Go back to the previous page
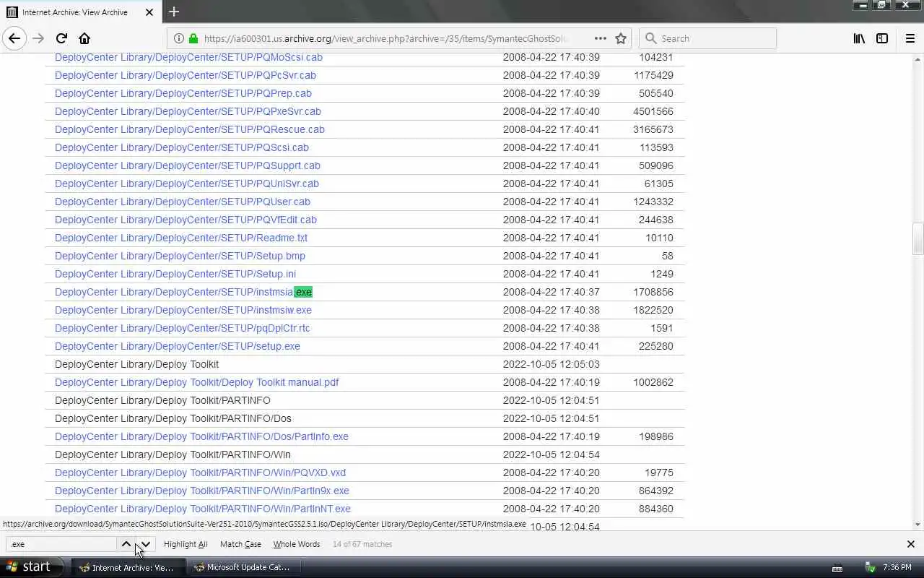Screen dimensions: 924x578 tap(14, 38)
